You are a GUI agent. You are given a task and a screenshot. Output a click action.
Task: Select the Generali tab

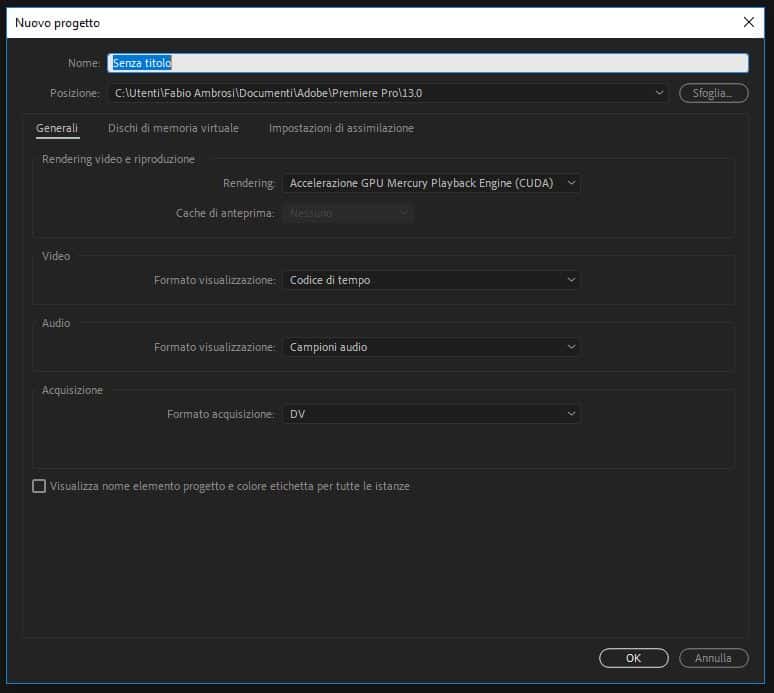point(57,128)
